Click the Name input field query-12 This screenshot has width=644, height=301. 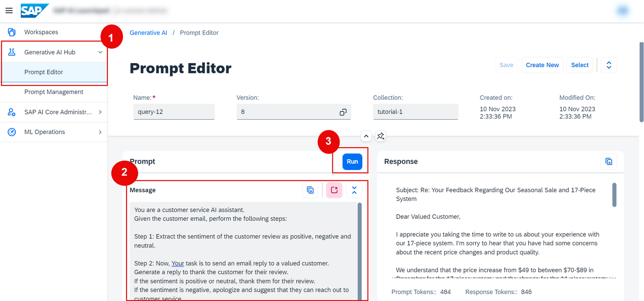(x=174, y=112)
